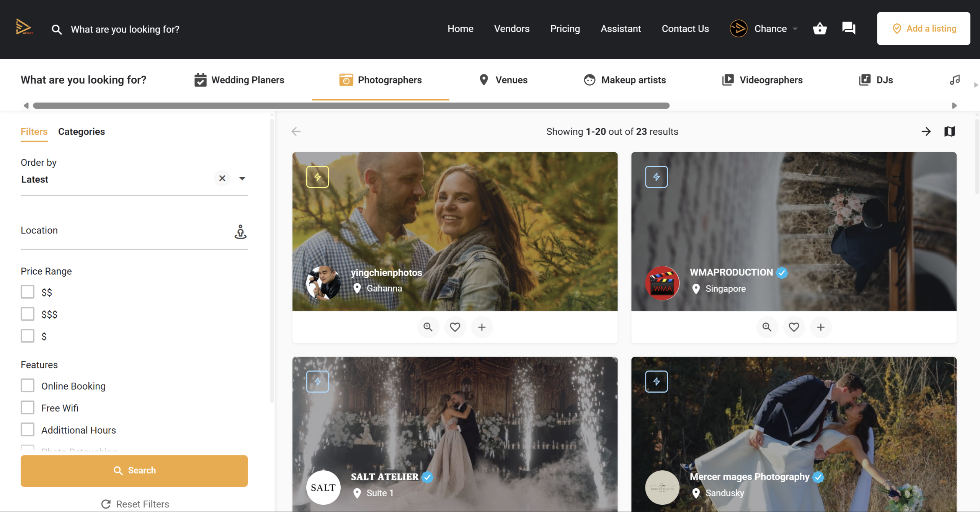Click plus icon on yingchienphotos card
Screen dimensions: 980x512
482,327
